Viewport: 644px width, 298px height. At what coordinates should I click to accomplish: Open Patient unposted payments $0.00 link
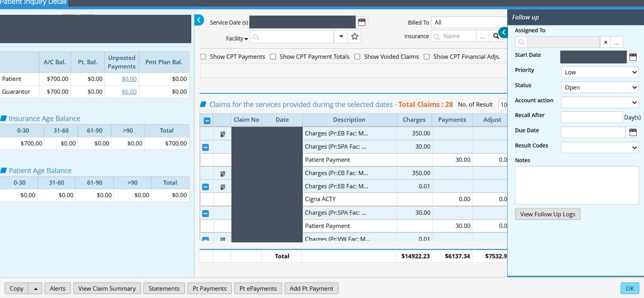pyautogui.click(x=129, y=79)
